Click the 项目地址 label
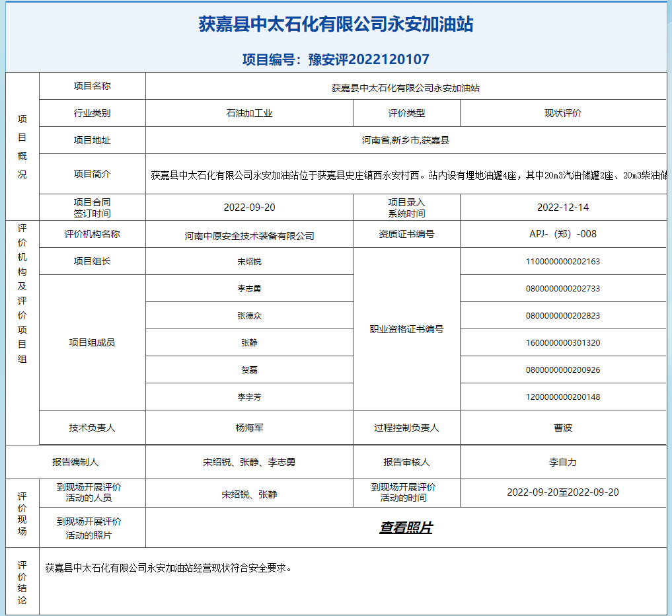 tap(92, 140)
